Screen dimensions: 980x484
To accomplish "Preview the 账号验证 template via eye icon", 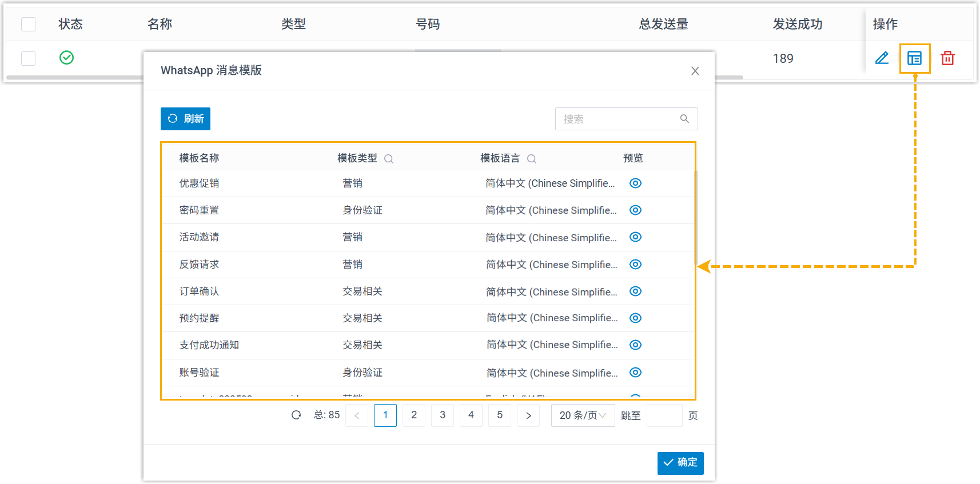I will pos(635,373).
